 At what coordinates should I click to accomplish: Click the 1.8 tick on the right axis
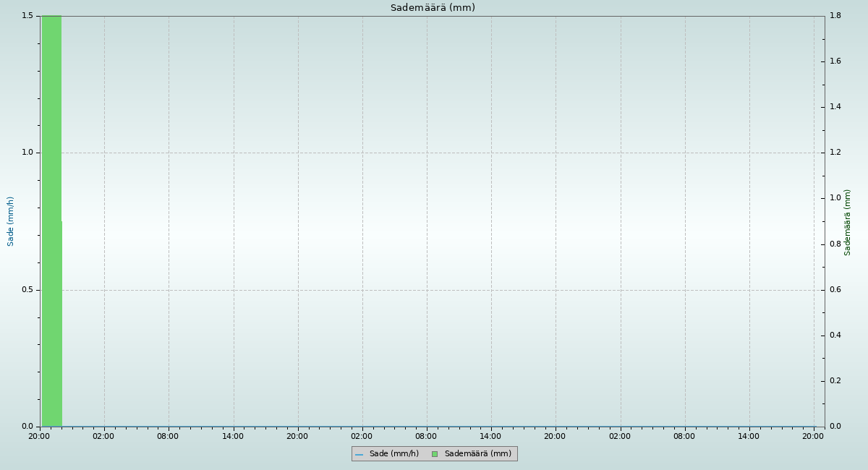pos(835,16)
